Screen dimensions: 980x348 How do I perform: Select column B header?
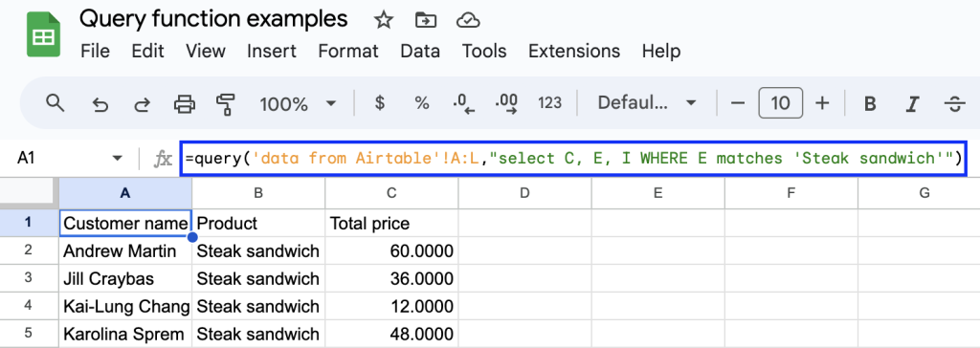(258, 193)
